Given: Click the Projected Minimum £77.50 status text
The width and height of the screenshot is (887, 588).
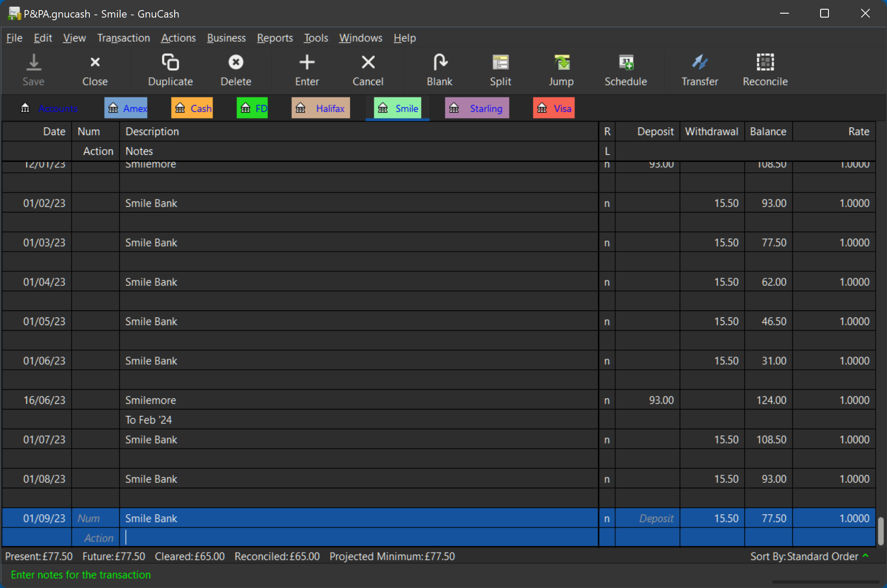Looking at the screenshot, I should pos(392,556).
